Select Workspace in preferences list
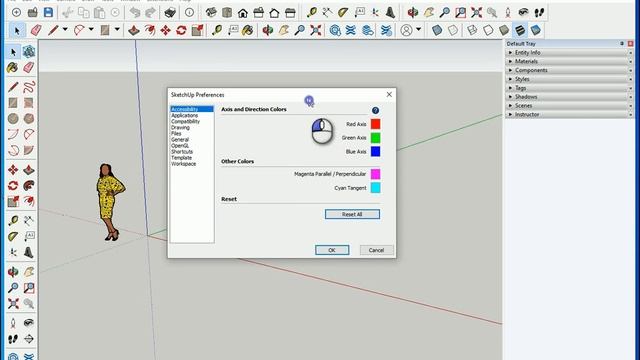The image size is (640, 360). click(x=184, y=164)
